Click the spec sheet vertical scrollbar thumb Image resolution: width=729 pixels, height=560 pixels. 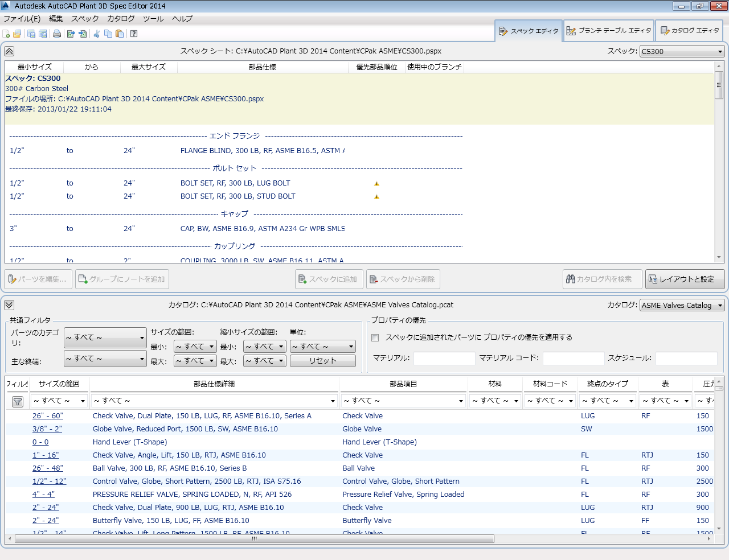(719, 85)
